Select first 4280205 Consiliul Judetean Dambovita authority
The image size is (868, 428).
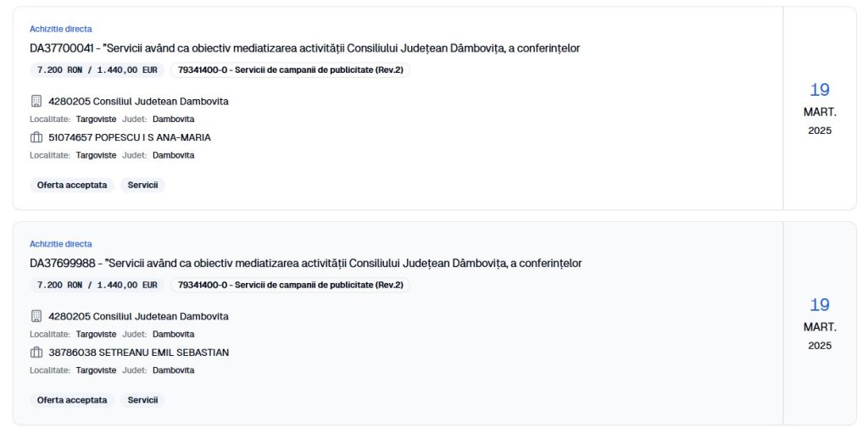pos(138,101)
